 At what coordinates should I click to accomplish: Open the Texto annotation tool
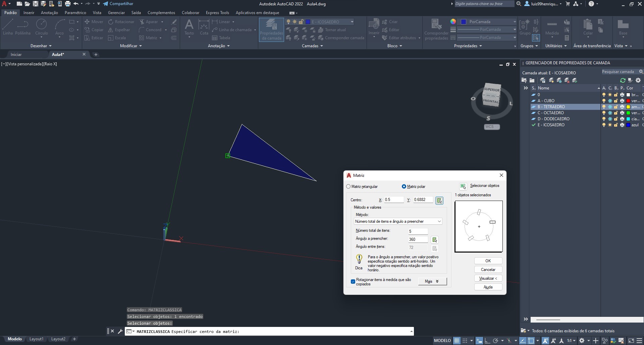click(189, 27)
